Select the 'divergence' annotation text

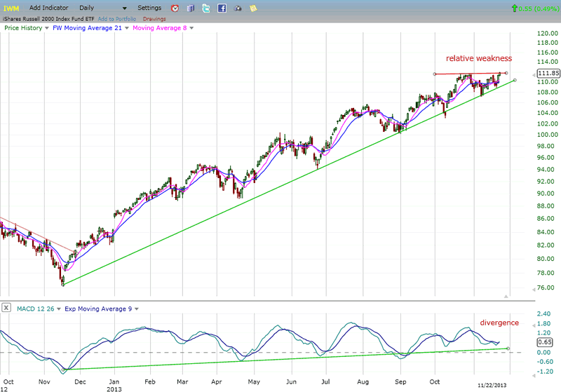499,323
